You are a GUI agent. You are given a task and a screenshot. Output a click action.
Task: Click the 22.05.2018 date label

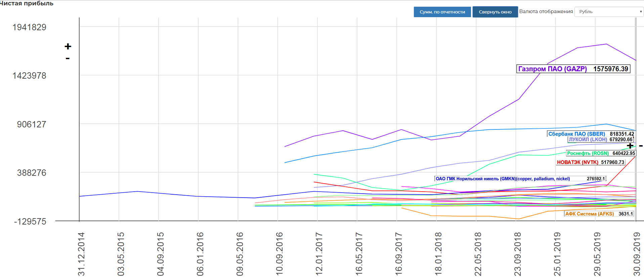pyautogui.click(x=478, y=254)
